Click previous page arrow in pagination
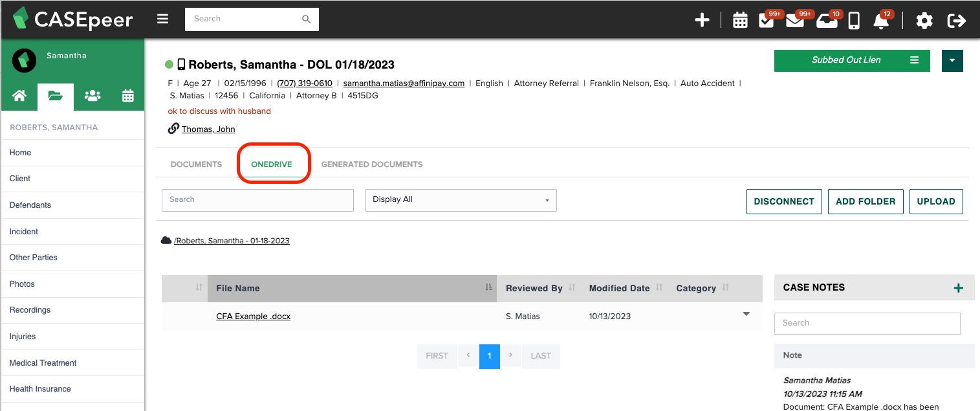980x411 pixels. click(468, 355)
